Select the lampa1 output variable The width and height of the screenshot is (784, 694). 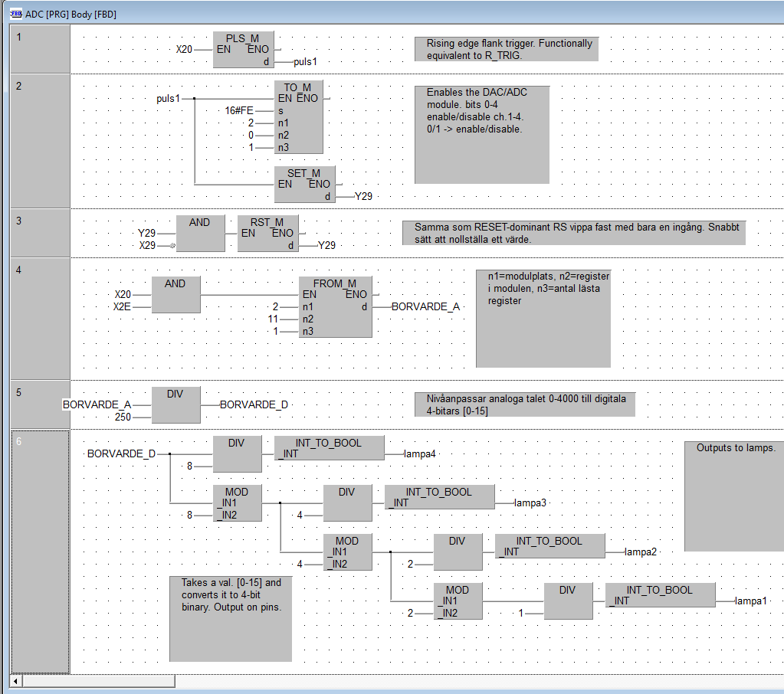[x=750, y=601]
